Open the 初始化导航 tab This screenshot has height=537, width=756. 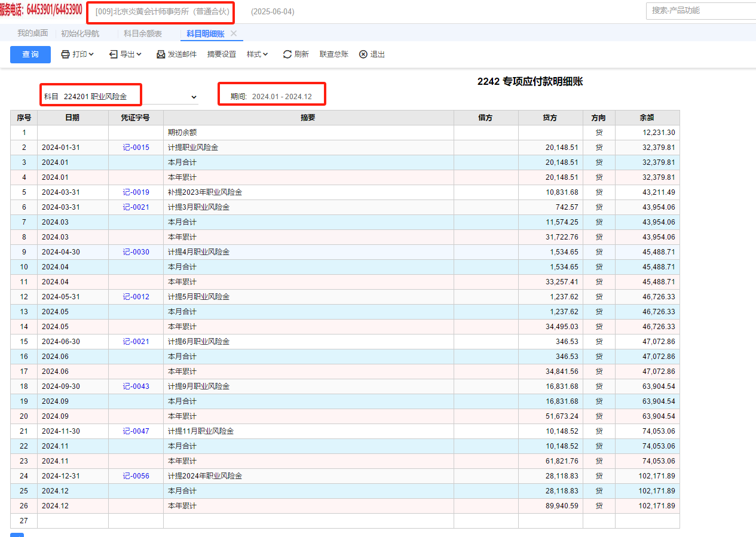80,33
